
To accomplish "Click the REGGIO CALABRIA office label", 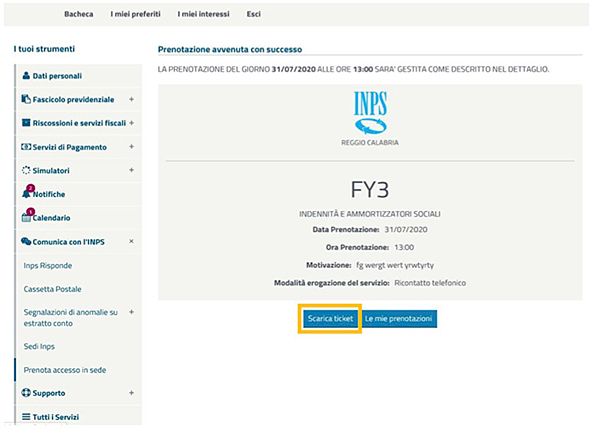I will pyautogui.click(x=370, y=143).
